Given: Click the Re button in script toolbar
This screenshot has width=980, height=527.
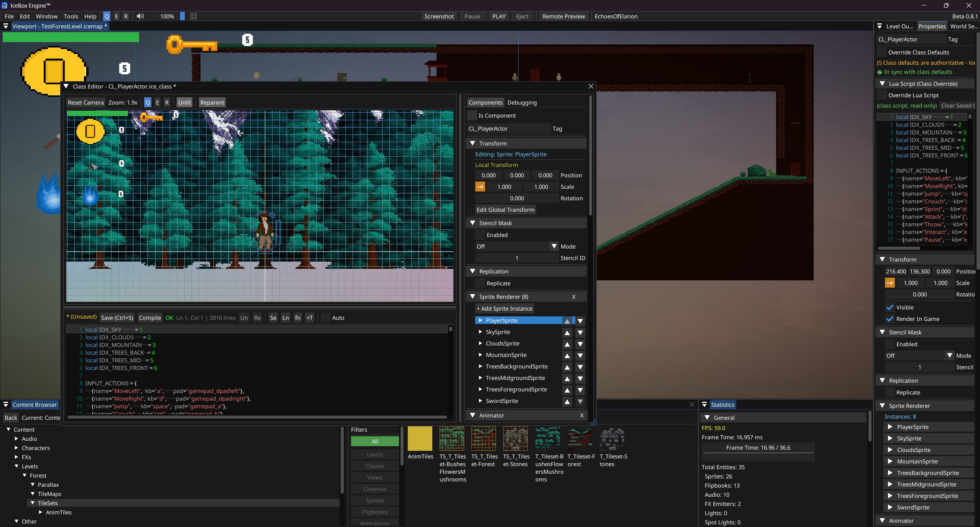Looking at the screenshot, I should [257, 318].
